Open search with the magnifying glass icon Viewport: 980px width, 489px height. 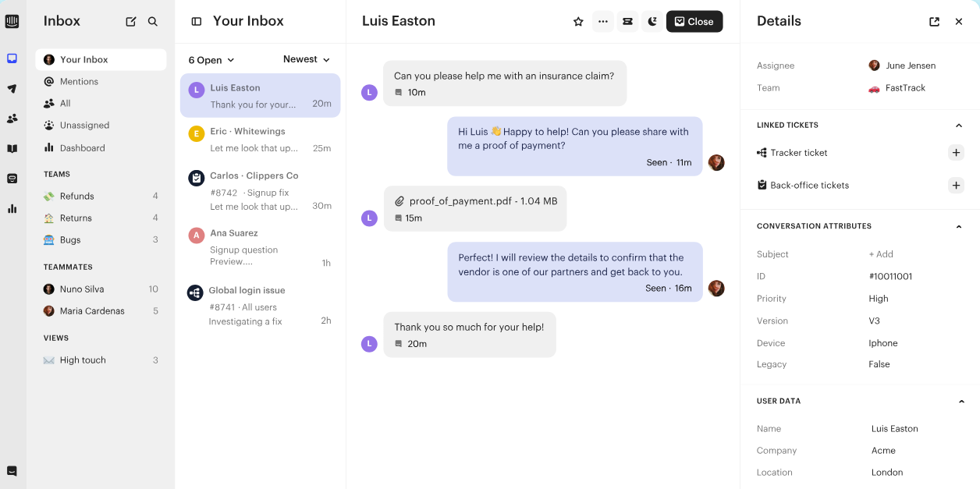153,21
